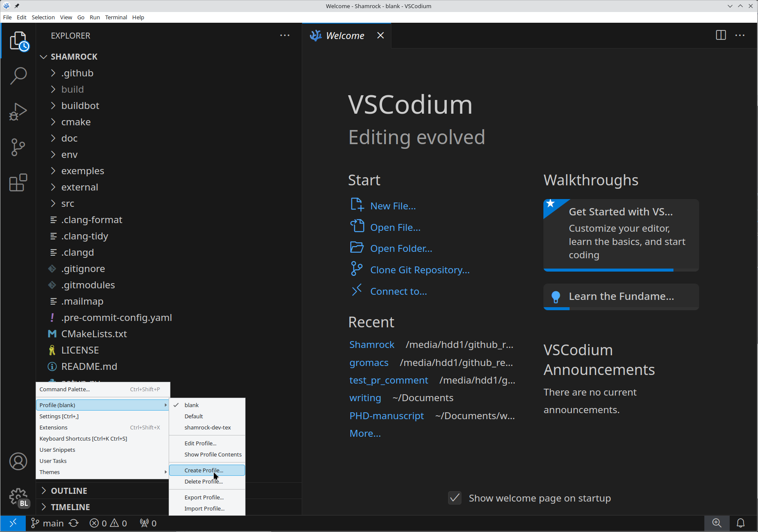Open errors and warnings count
758x532 pixels.
tap(108, 523)
